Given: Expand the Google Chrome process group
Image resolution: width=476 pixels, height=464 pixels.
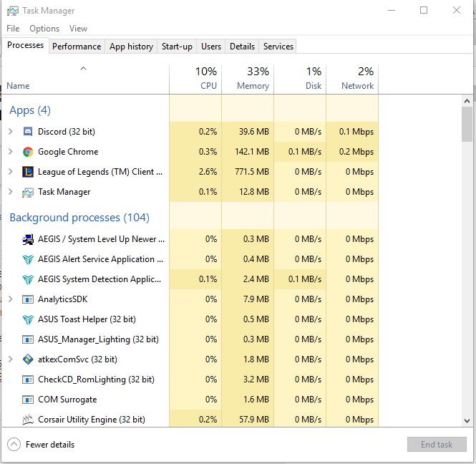Looking at the screenshot, I should (11, 152).
